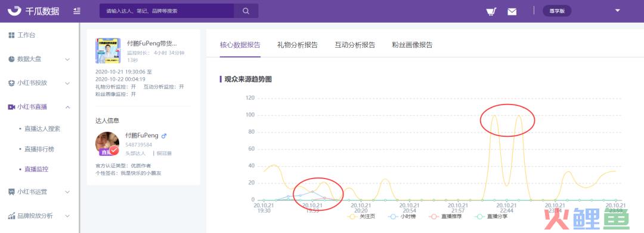Image resolution: width=644 pixels, height=233 pixels.
Task: Toggle the 直播分享 legend series
Action: pos(491,216)
